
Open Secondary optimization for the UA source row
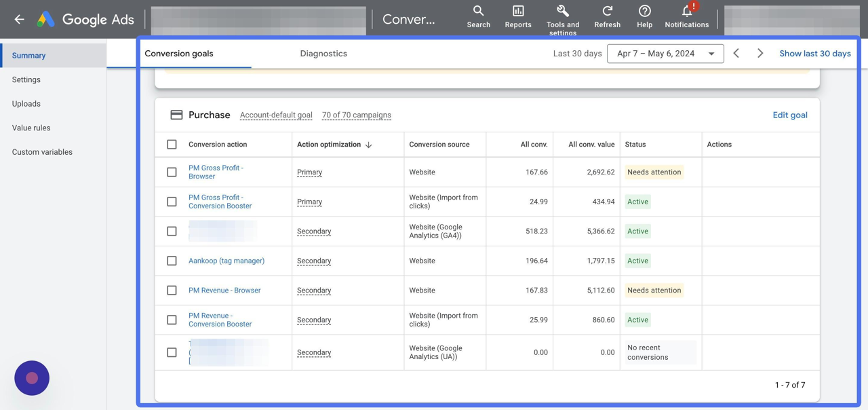314,352
